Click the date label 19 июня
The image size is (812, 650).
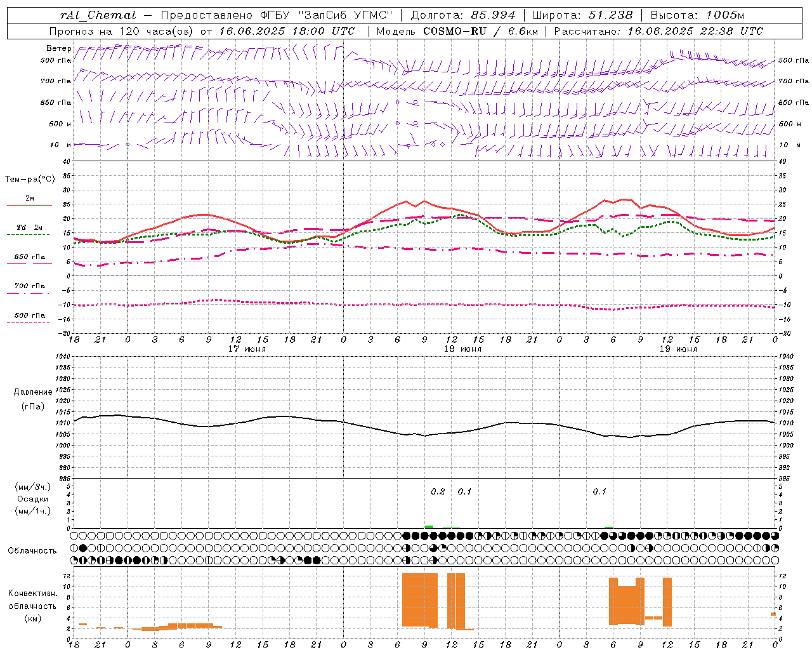coord(678,349)
